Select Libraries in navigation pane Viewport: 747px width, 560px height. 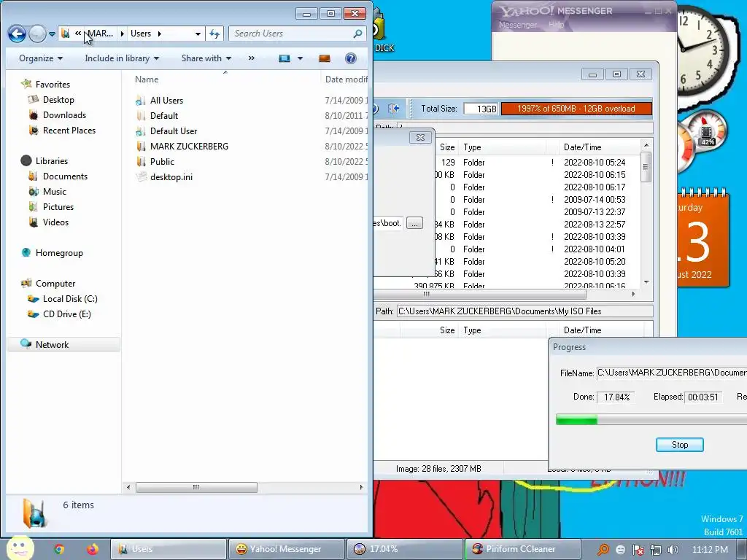(x=52, y=161)
